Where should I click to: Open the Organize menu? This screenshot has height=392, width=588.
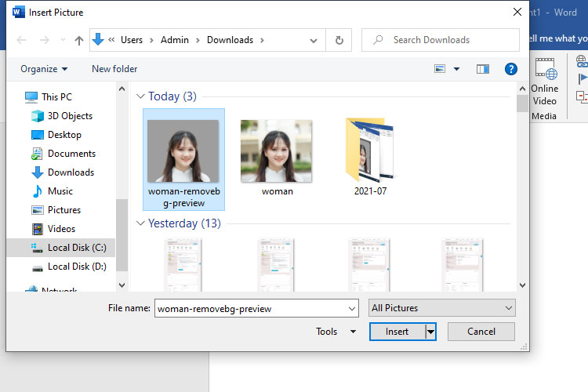[44, 69]
